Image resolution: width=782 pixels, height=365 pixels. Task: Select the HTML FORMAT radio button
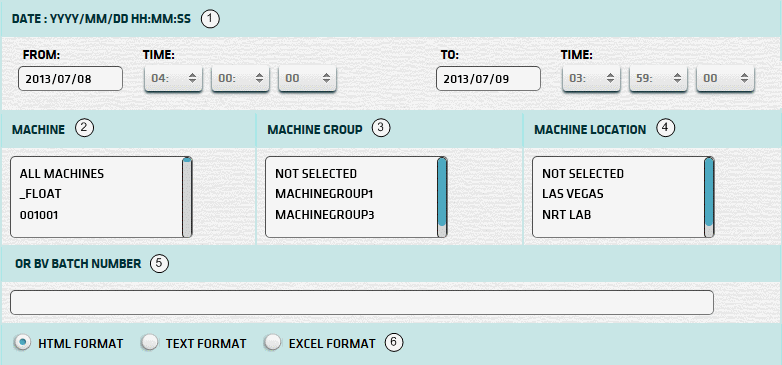point(22,343)
